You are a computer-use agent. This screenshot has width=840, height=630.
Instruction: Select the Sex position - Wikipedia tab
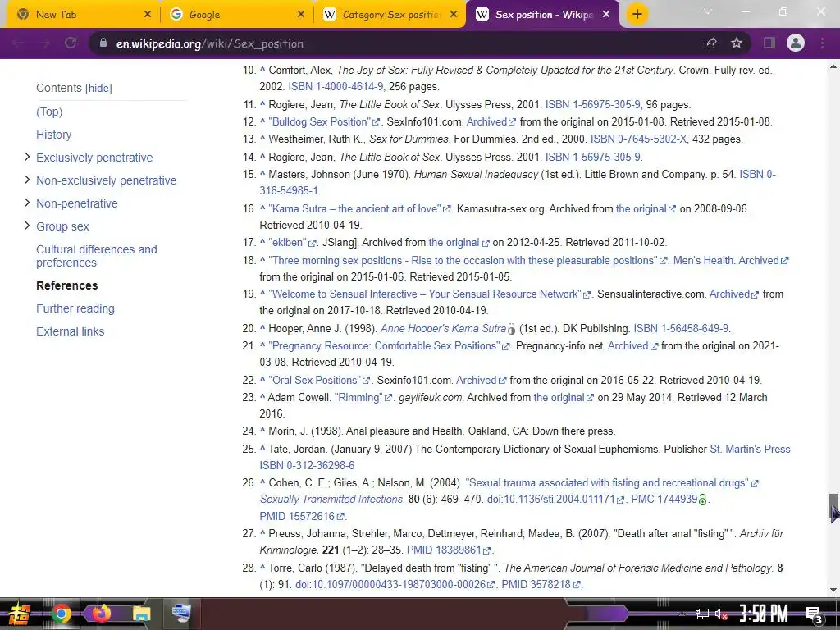(x=544, y=15)
